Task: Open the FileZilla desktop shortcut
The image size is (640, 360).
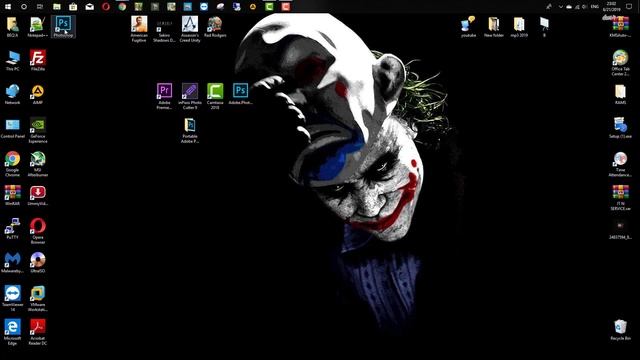Action: click(38, 60)
